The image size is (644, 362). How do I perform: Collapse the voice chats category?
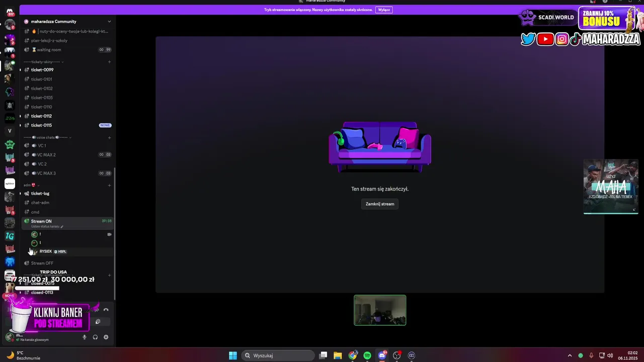point(49,137)
